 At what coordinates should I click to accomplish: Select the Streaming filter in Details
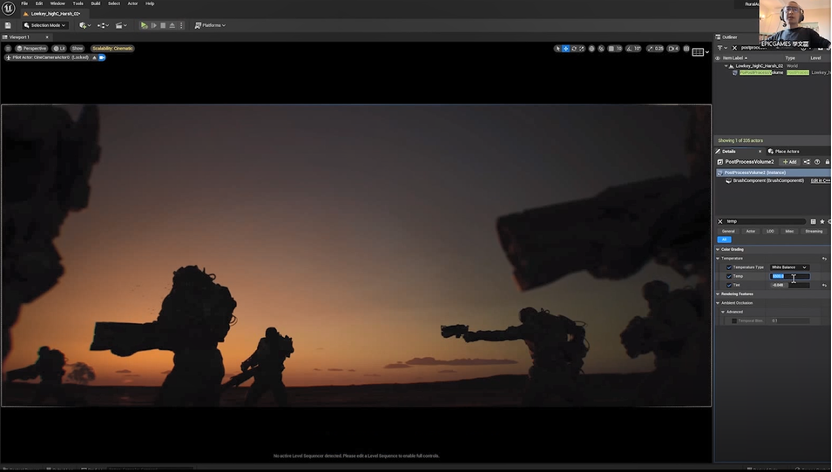point(813,231)
